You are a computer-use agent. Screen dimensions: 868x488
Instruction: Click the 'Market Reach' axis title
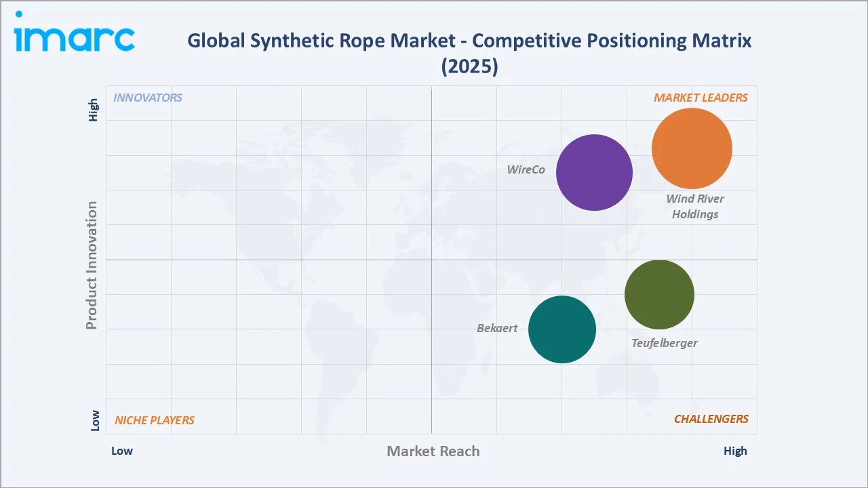433,451
